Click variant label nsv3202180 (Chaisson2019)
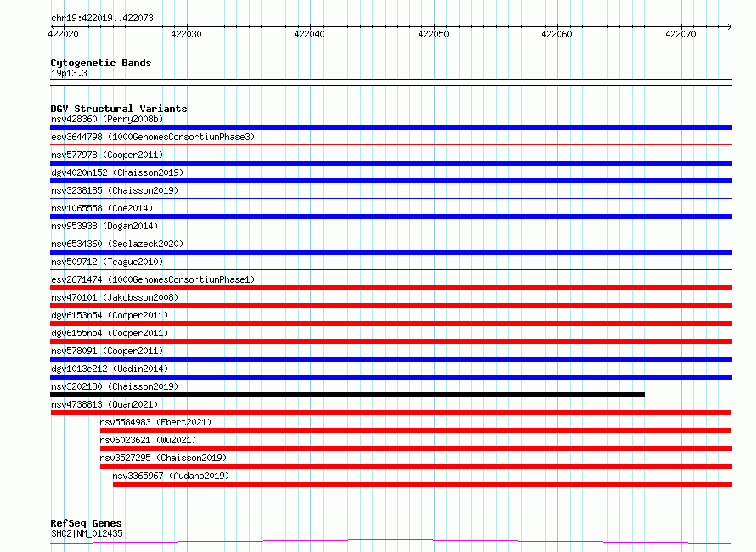 (x=115, y=386)
